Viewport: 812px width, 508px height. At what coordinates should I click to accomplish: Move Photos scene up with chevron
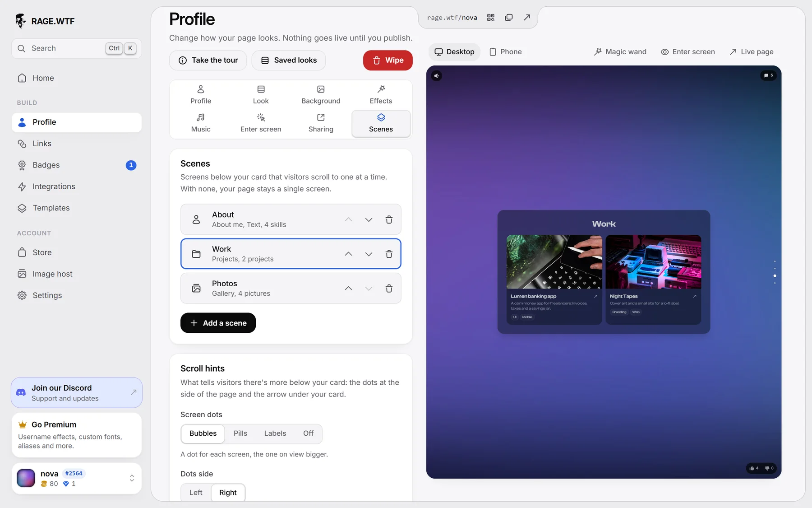tap(348, 288)
